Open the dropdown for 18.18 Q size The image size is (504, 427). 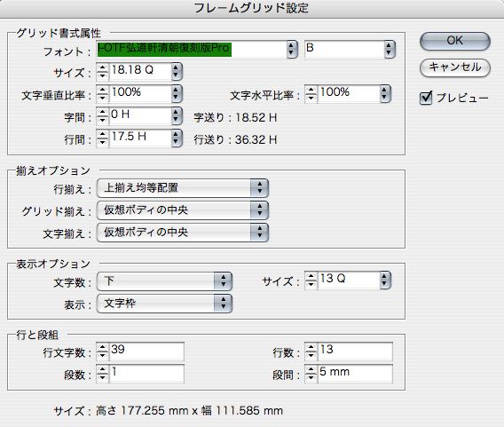tap(177, 71)
